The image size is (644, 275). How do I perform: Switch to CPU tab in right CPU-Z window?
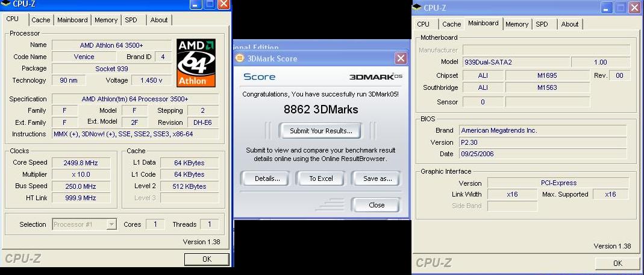tap(424, 24)
